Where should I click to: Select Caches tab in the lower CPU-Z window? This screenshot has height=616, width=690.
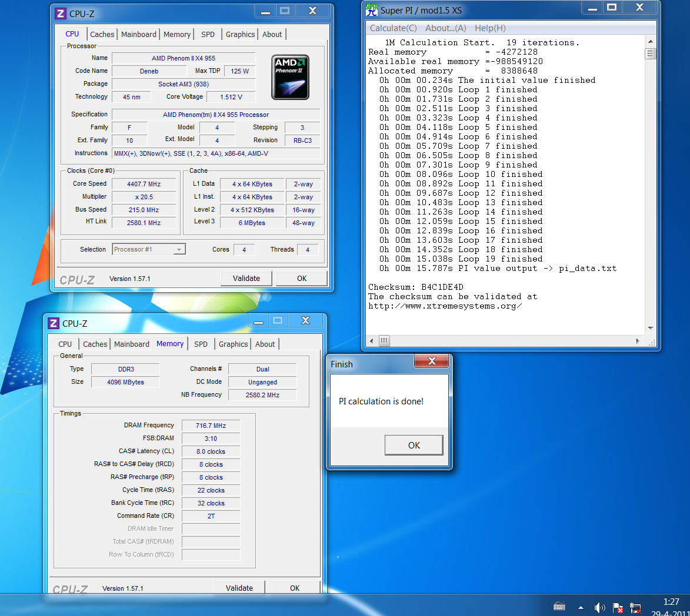pyautogui.click(x=95, y=344)
